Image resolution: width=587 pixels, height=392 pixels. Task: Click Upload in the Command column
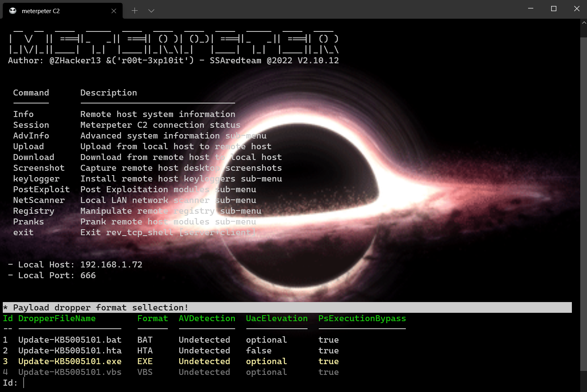click(29, 146)
